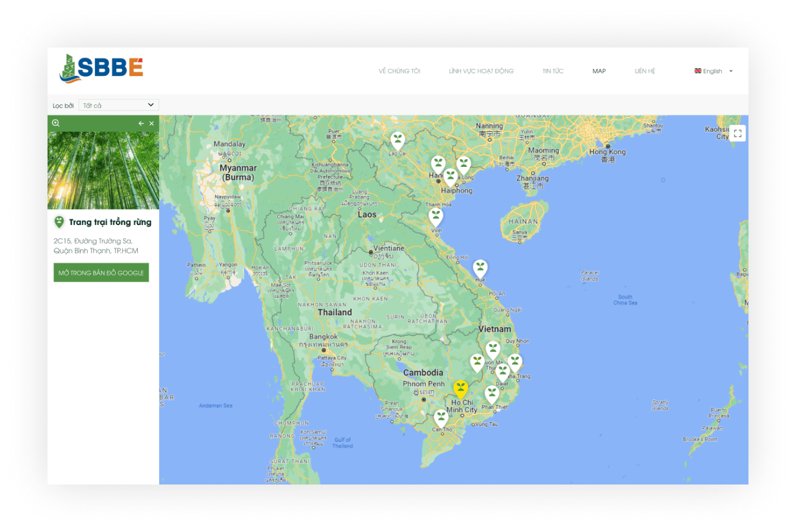
Task: Click the bamboo forest thumbnail image
Action: [x=103, y=170]
